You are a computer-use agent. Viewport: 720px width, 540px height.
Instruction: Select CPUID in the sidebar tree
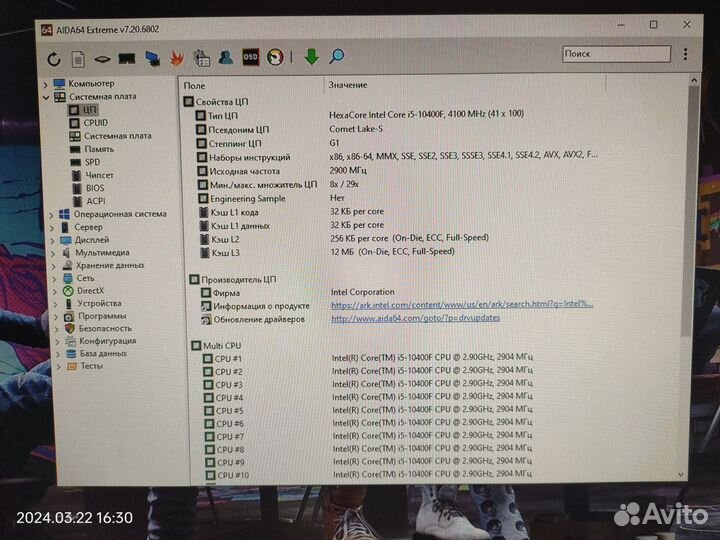[x=96, y=123]
